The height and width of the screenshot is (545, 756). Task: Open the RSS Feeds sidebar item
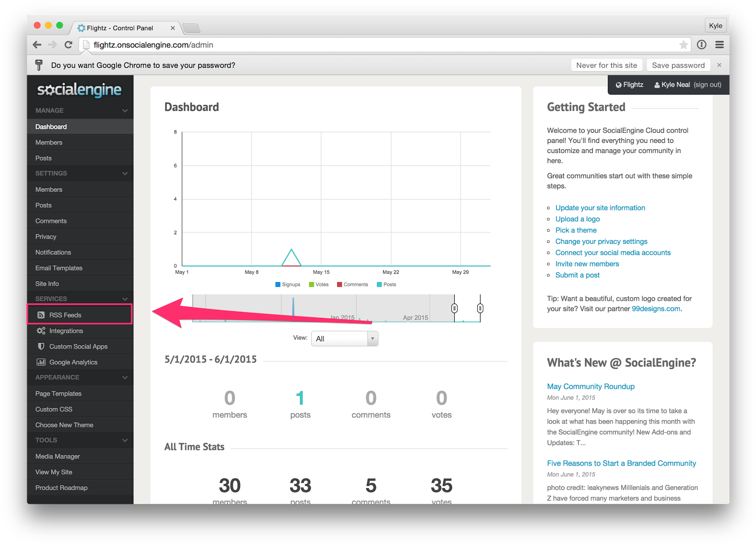(x=80, y=315)
